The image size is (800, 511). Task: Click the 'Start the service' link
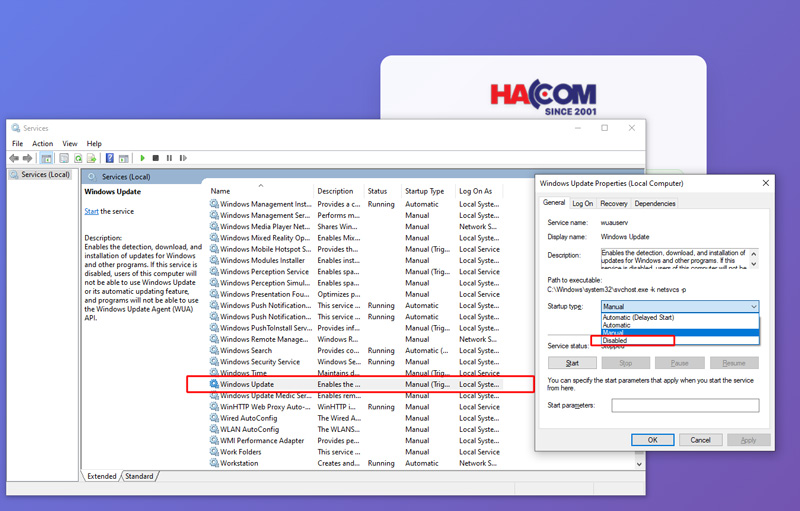(91, 211)
